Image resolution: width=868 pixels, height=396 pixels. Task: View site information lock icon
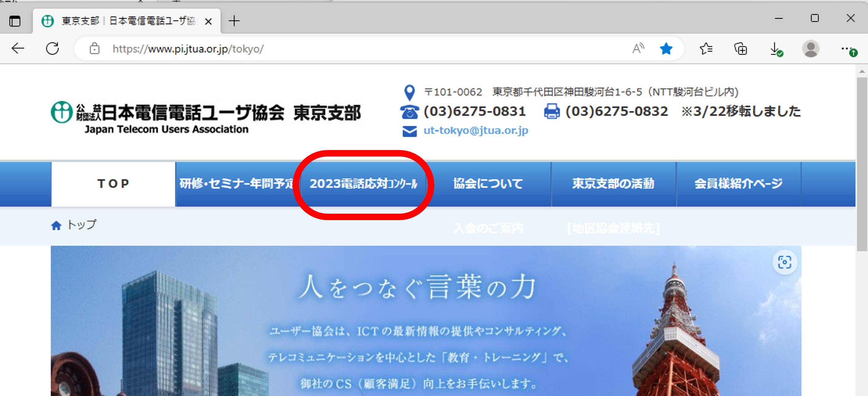94,49
